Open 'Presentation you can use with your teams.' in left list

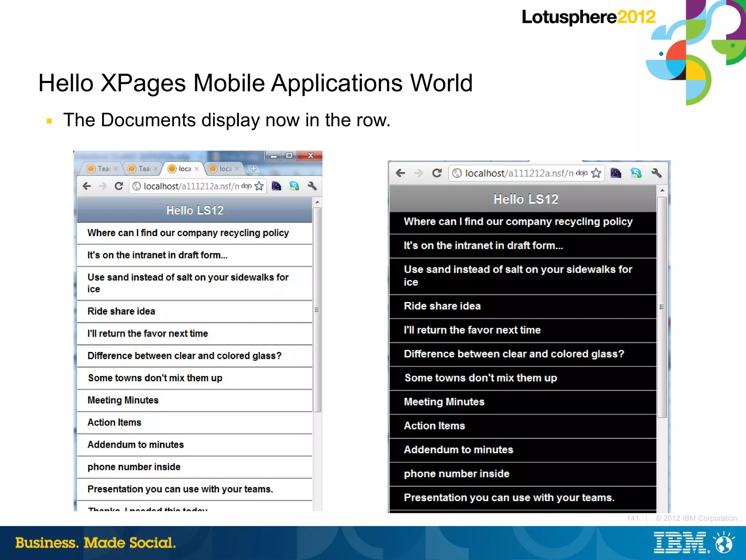pos(195,489)
